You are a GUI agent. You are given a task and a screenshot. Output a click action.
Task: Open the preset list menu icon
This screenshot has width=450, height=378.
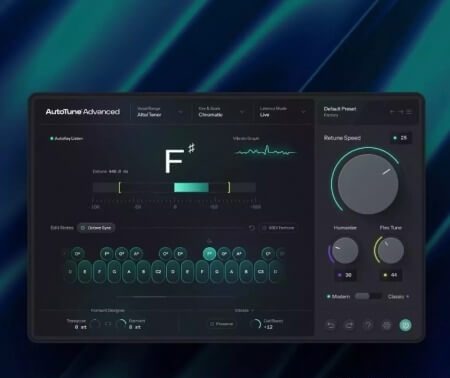point(409,112)
